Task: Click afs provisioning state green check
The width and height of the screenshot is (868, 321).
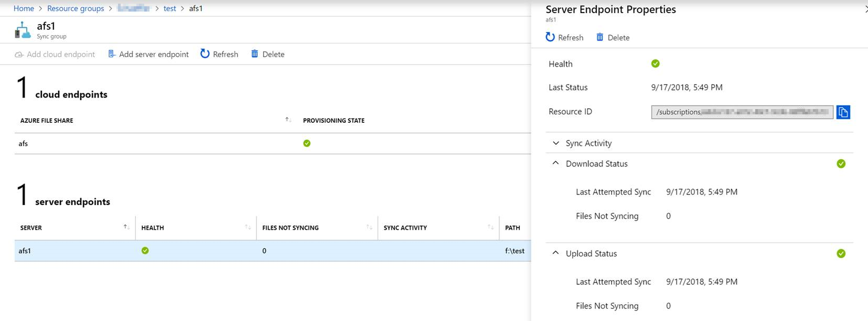Action: pyautogui.click(x=307, y=143)
